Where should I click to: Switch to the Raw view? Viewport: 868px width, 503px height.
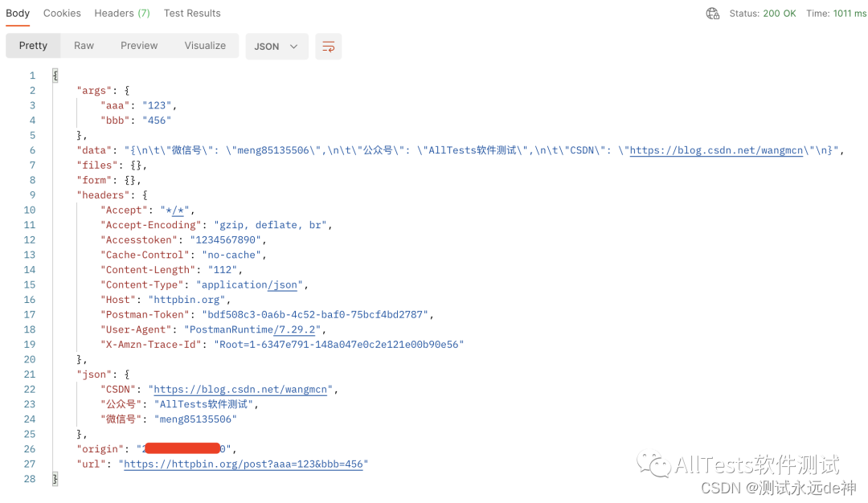[84, 46]
